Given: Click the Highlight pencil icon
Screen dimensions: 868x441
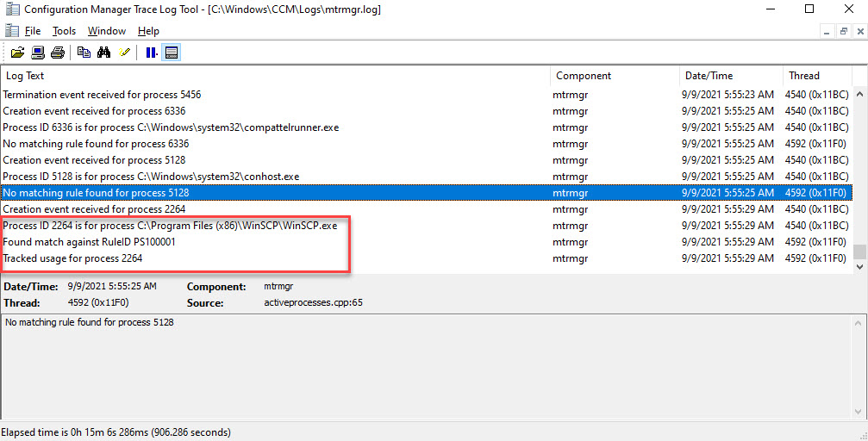Looking at the screenshot, I should coord(124,53).
